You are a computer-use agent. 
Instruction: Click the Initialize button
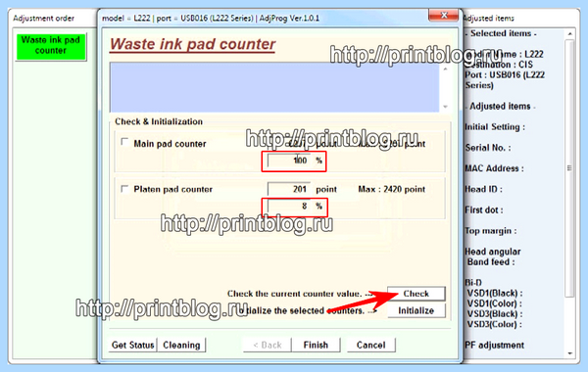click(x=416, y=310)
